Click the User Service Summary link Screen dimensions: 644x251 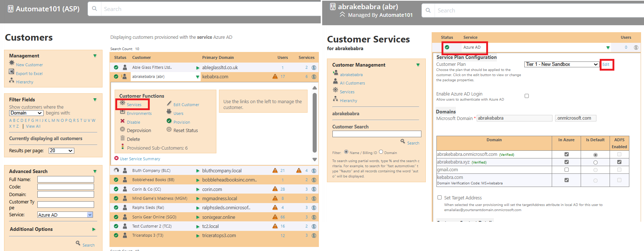(140, 159)
